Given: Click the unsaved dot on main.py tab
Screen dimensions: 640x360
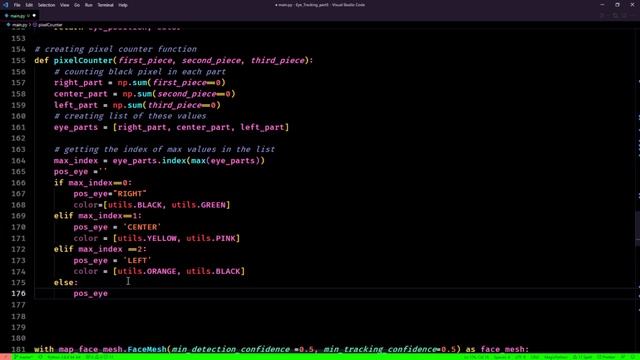Looking at the screenshot, I should coord(34,16).
